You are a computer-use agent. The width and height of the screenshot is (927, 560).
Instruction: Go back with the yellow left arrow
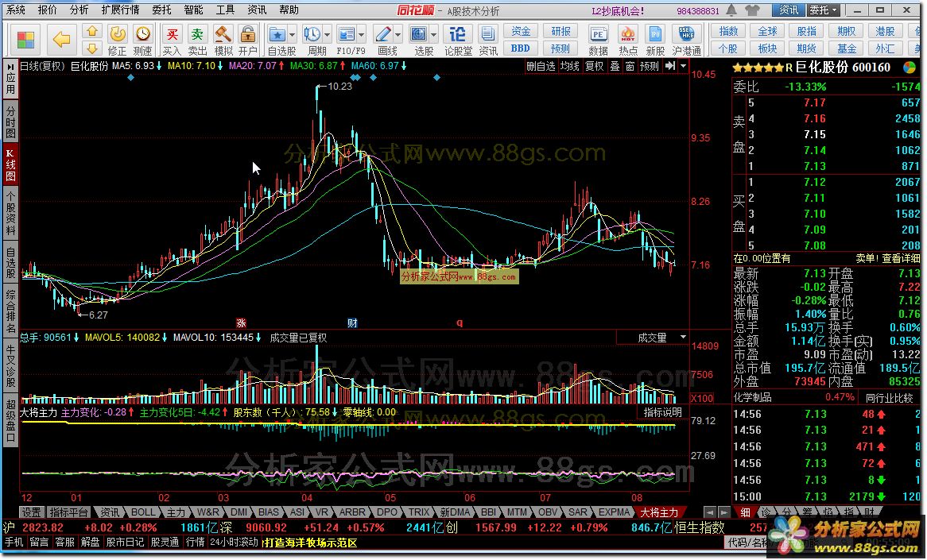click(x=61, y=40)
